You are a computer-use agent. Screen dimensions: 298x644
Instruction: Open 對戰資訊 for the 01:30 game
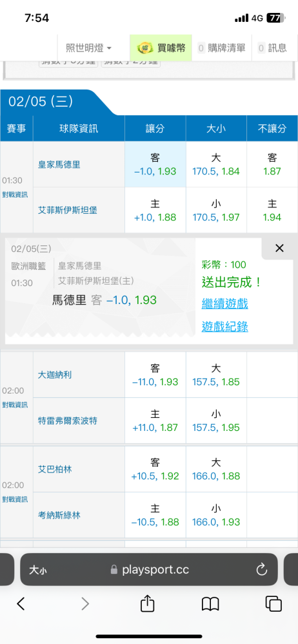click(x=15, y=194)
